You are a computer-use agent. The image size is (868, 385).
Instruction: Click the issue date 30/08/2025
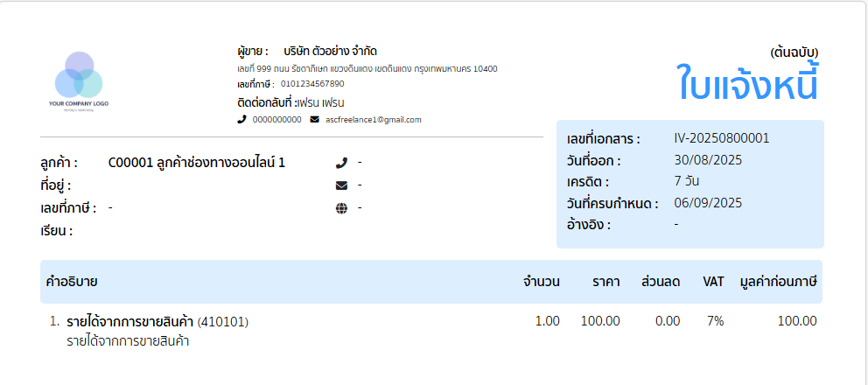708,160
